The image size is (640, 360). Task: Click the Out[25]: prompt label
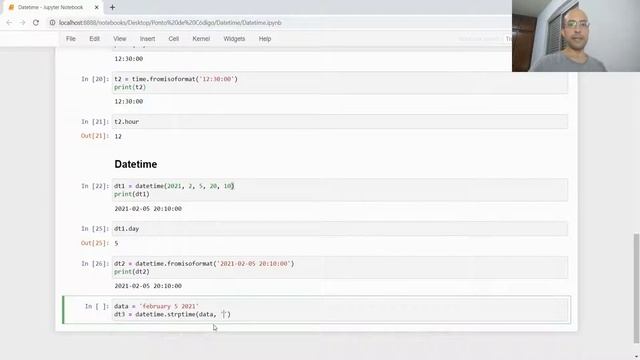click(95, 243)
